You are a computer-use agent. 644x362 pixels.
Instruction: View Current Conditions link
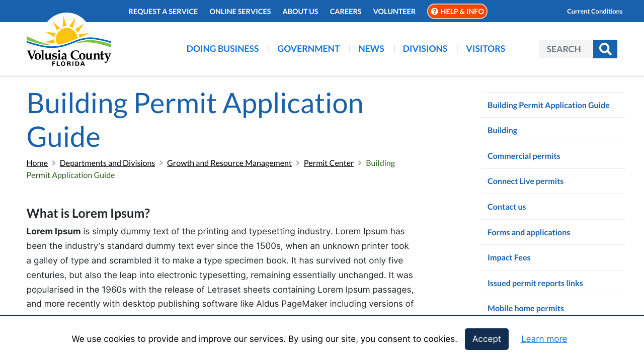pos(594,11)
